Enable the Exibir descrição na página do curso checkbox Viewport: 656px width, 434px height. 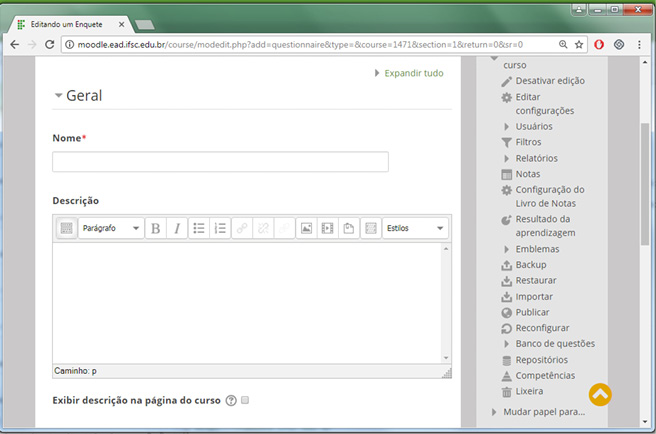245,401
